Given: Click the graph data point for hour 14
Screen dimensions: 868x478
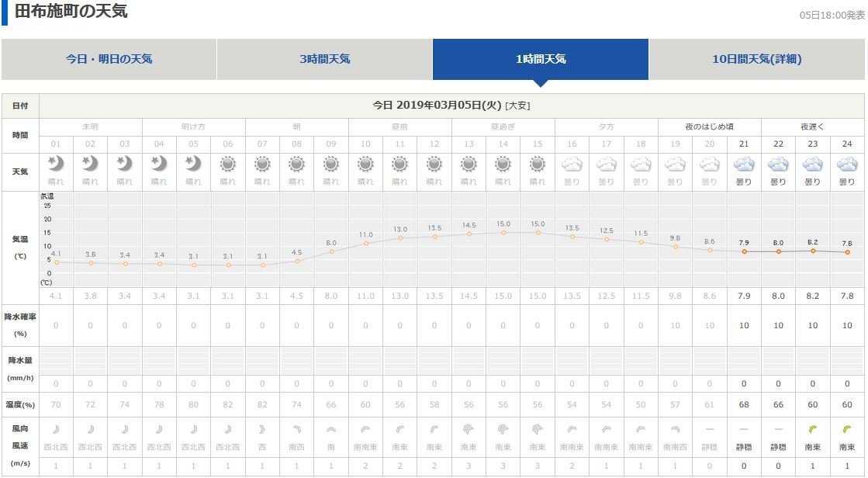Looking at the screenshot, I should [503, 233].
